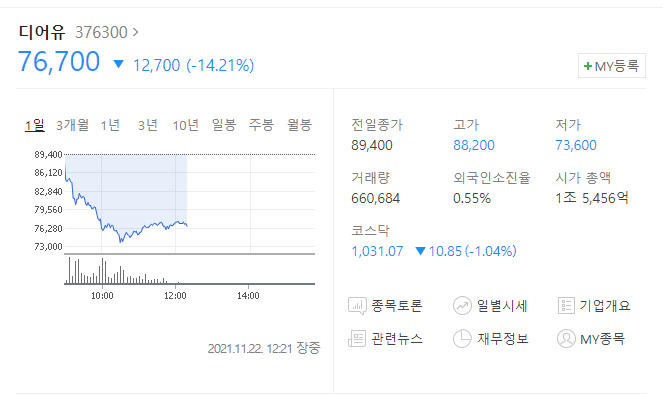
Task: Switch to the 3년 chart tab
Action: point(148,125)
